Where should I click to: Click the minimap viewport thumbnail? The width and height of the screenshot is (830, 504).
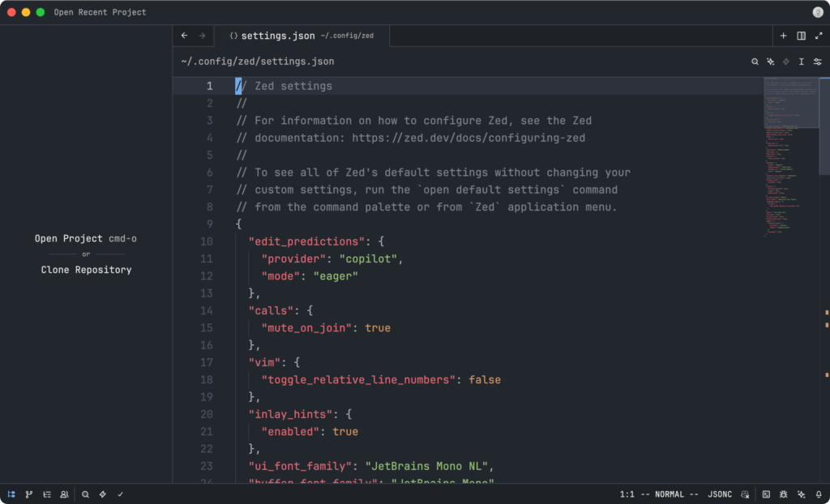[x=791, y=103]
